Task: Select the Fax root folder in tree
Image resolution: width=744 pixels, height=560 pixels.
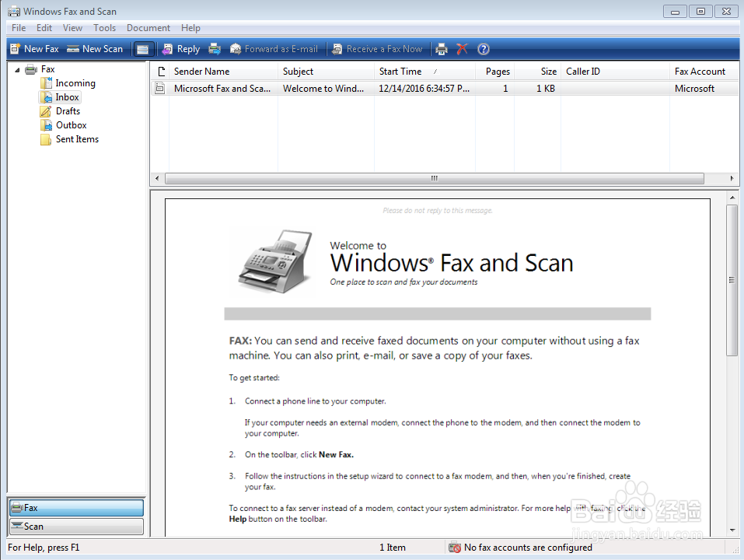Action: tap(48, 69)
